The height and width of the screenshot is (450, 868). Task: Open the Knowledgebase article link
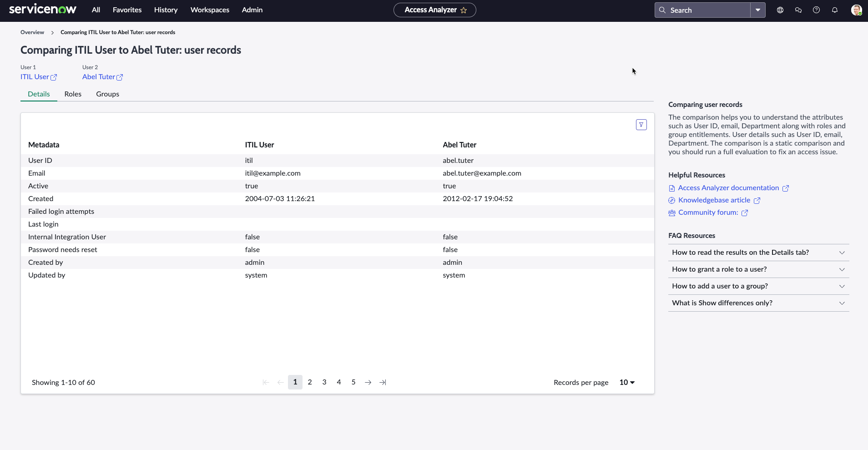point(714,200)
